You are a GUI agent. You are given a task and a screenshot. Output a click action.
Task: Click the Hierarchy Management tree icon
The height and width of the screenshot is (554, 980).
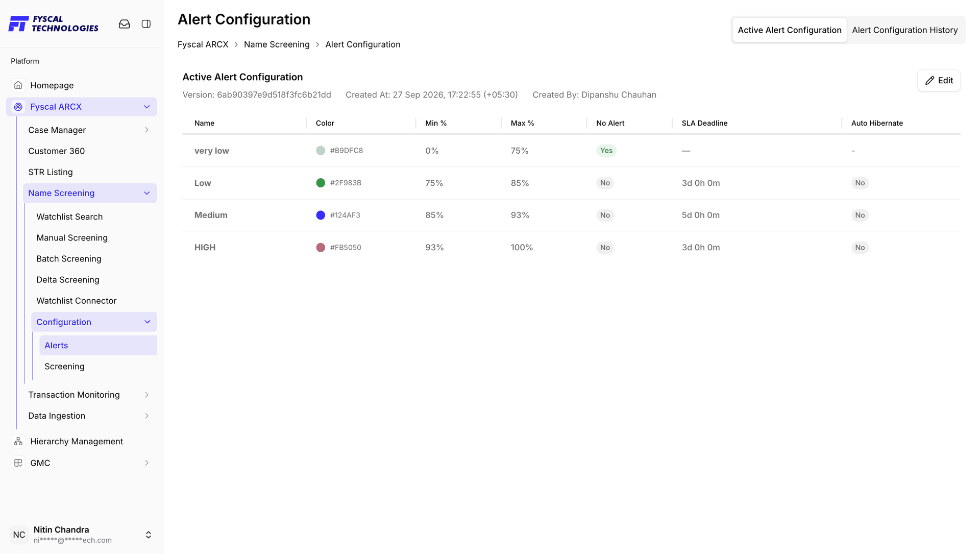pos(18,441)
